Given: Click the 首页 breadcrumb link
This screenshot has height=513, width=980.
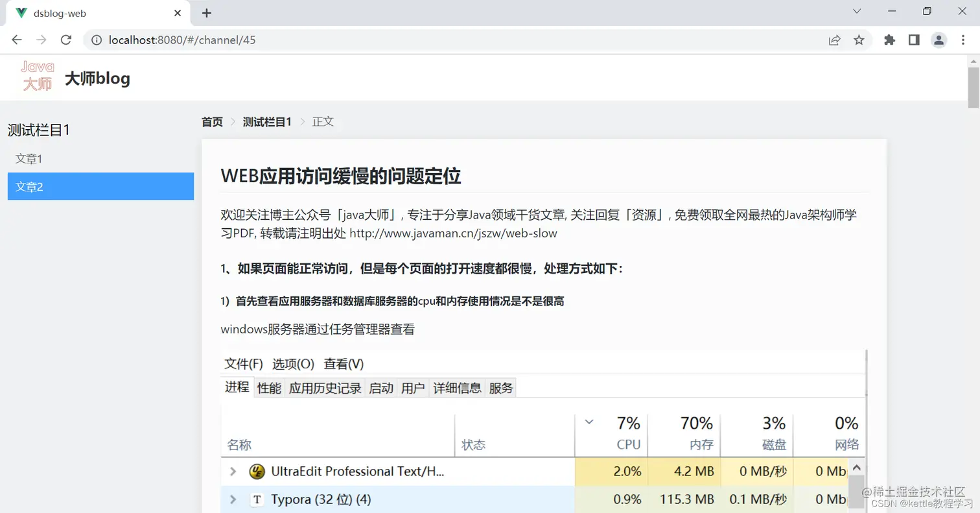Looking at the screenshot, I should [x=211, y=121].
